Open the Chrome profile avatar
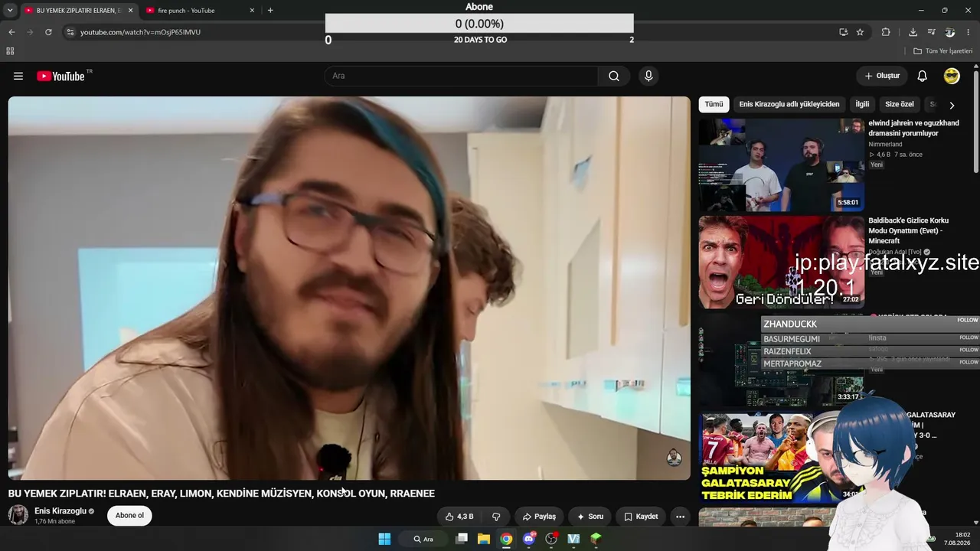This screenshot has height=551, width=980. (x=950, y=32)
